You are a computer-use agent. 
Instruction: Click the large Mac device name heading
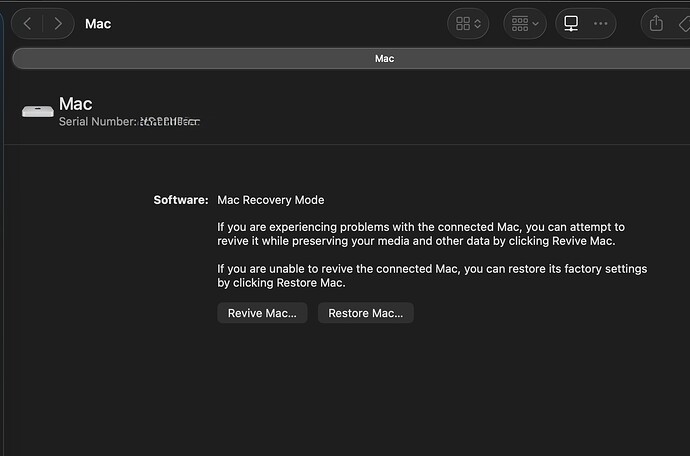76,104
